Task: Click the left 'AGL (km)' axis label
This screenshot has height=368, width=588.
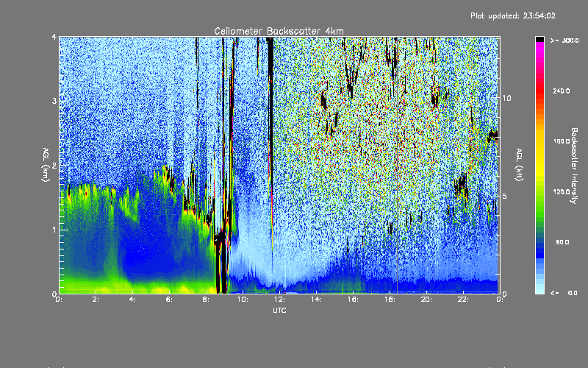Action: [x=46, y=165]
